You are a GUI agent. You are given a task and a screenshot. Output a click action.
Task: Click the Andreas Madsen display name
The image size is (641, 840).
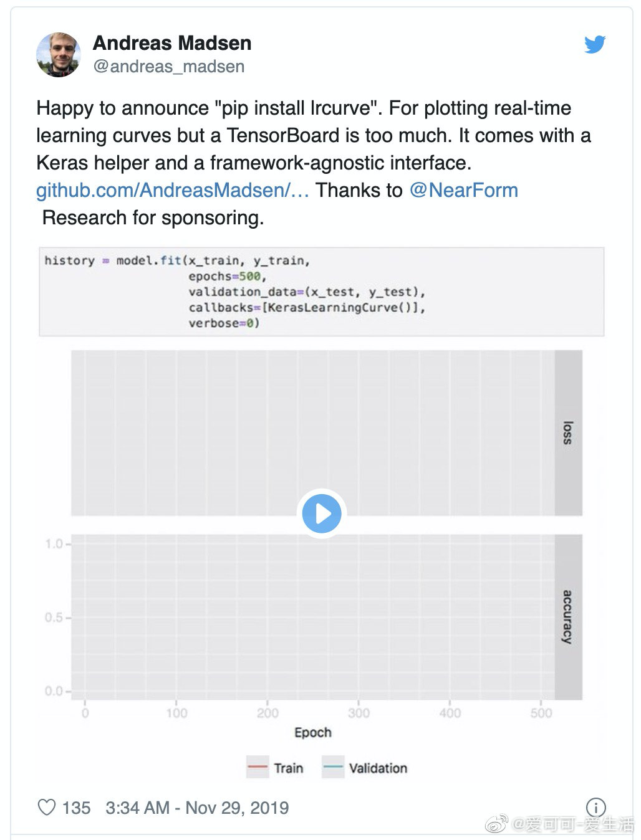172,43
